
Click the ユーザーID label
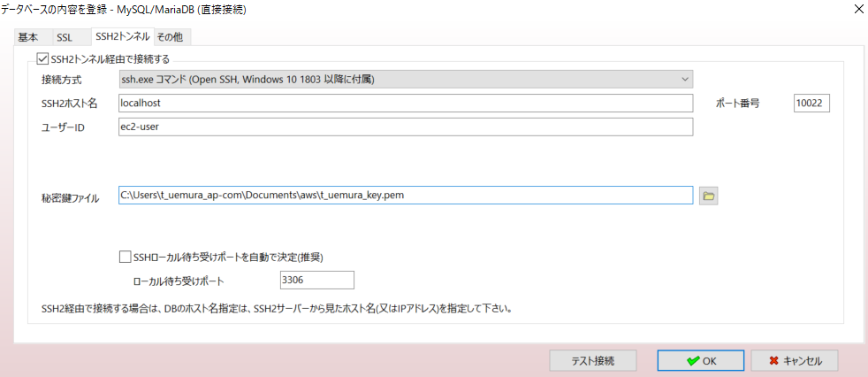tap(63, 127)
